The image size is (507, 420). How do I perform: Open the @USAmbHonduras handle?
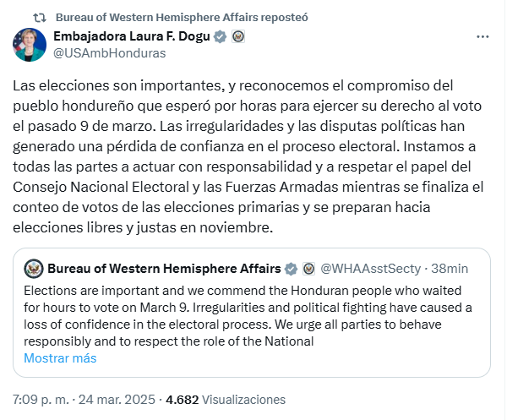[109, 52]
